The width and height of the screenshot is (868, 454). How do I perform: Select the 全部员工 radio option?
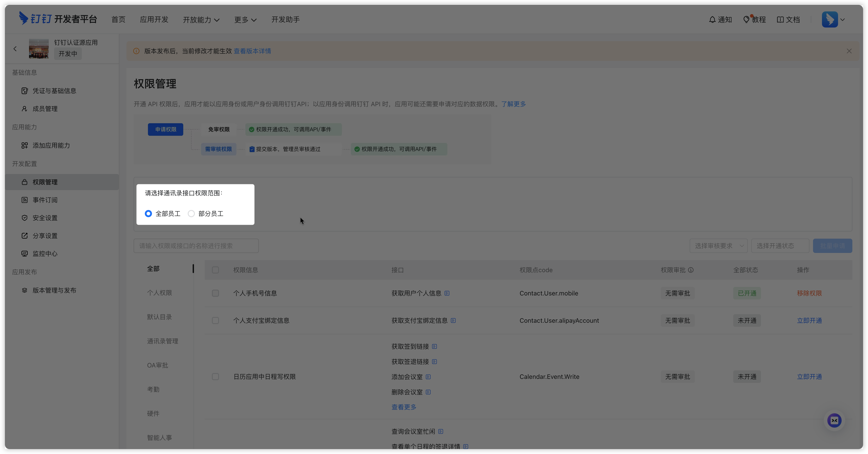(x=148, y=214)
